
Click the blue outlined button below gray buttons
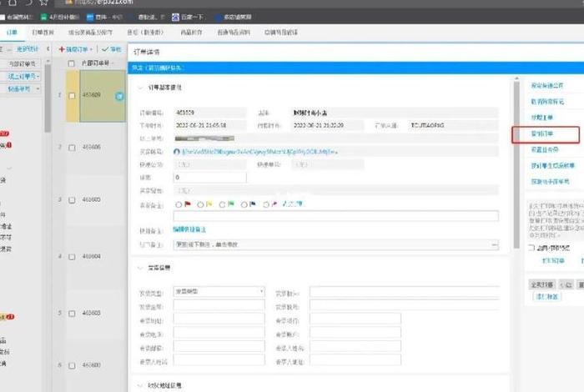pyautogui.click(x=547, y=296)
